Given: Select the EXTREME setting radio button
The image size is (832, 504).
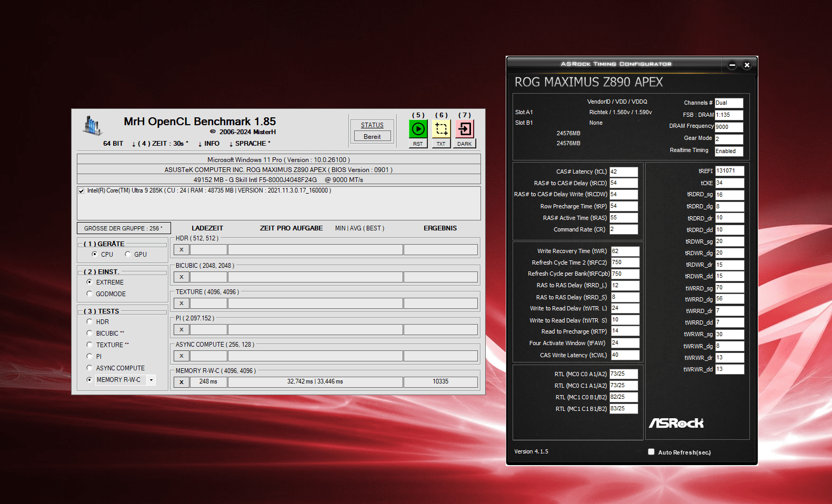Looking at the screenshot, I should 89,282.
